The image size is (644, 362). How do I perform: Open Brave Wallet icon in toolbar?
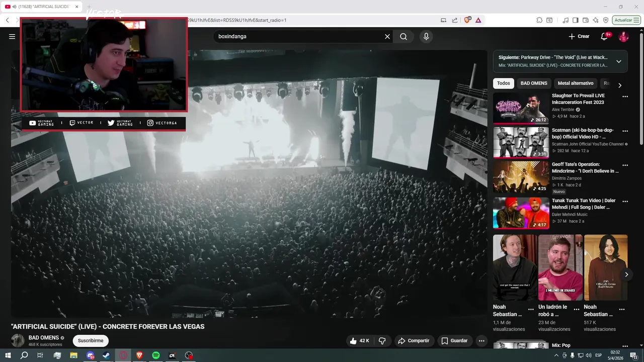(x=586, y=20)
